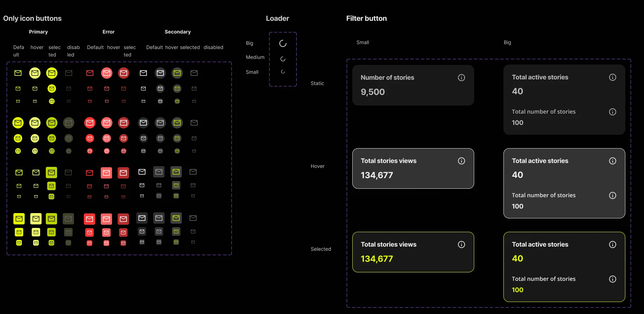Open Total active stories info in borderless Static card

coord(613,77)
